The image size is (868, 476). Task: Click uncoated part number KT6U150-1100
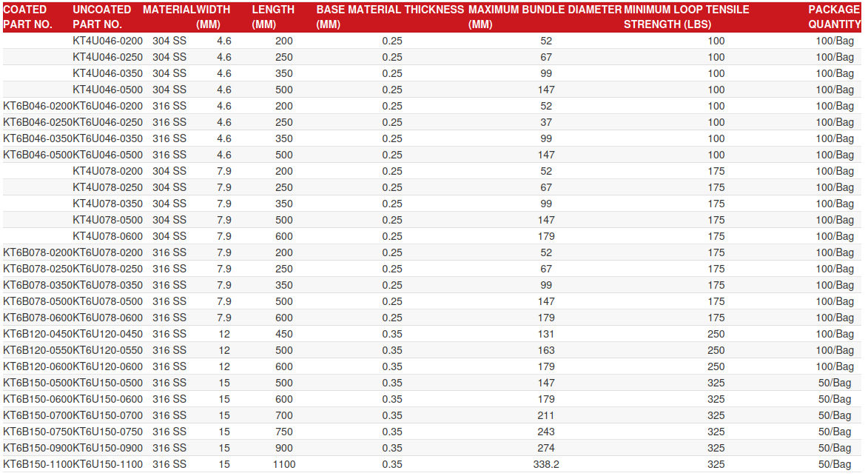[x=107, y=464]
